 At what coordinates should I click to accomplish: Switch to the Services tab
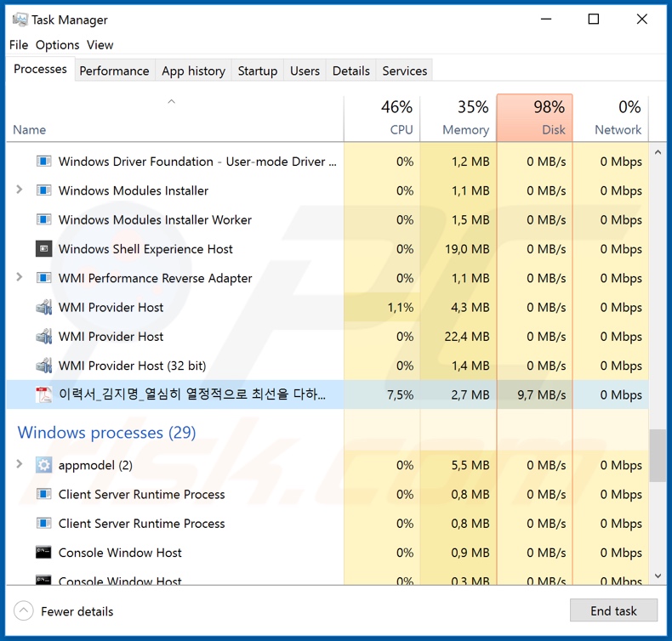pyautogui.click(x=405, y=71)
